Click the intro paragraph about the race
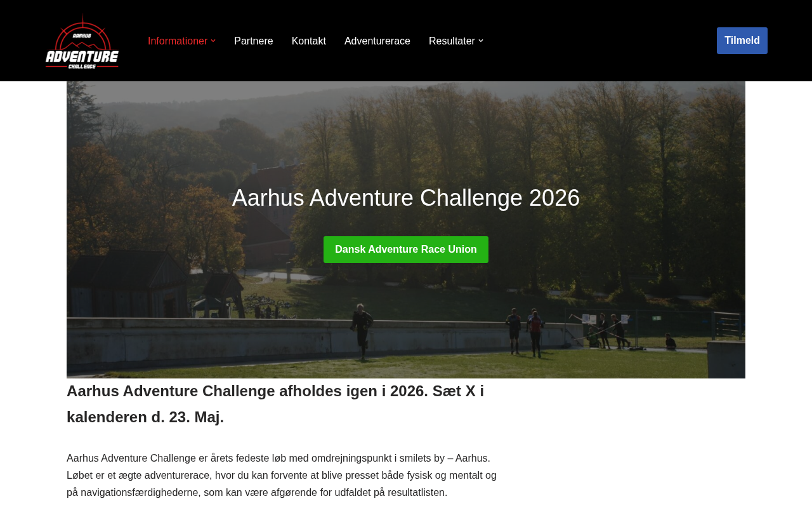This screenshot has width=812, height=508. tap(282, 476)
